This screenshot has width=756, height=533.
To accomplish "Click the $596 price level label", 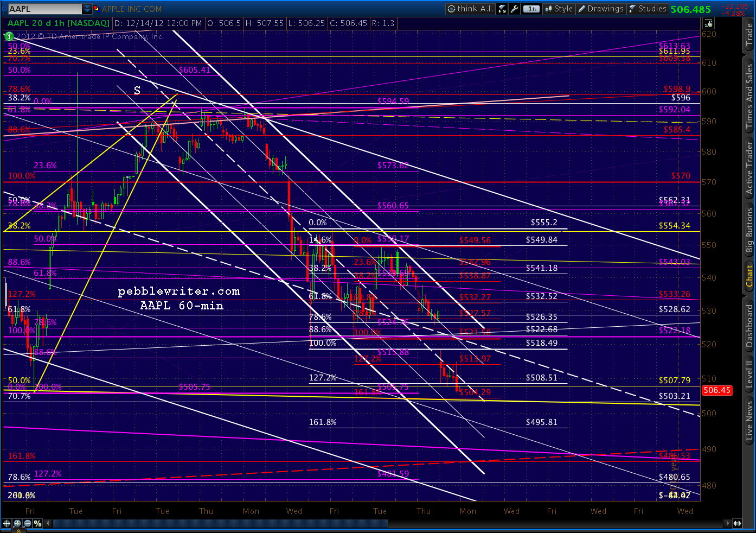I will click(681, 98).
